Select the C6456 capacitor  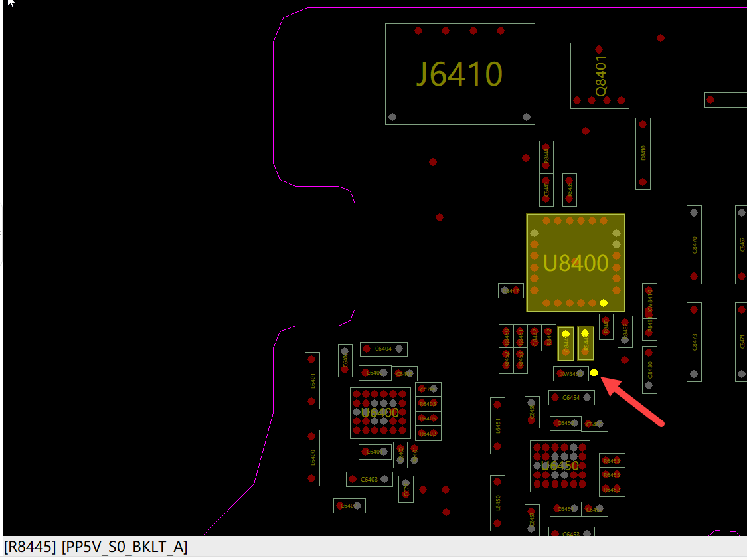[x=532, y=412]
